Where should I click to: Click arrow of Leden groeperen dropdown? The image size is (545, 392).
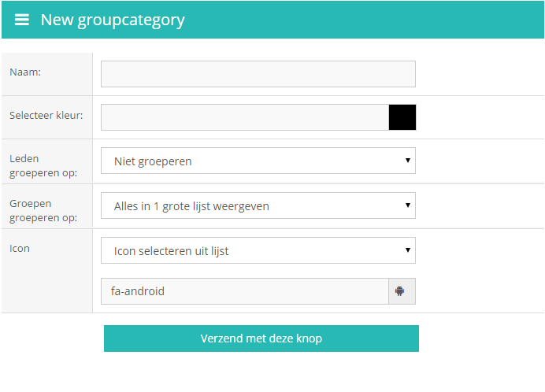click(x=408, y=161)
